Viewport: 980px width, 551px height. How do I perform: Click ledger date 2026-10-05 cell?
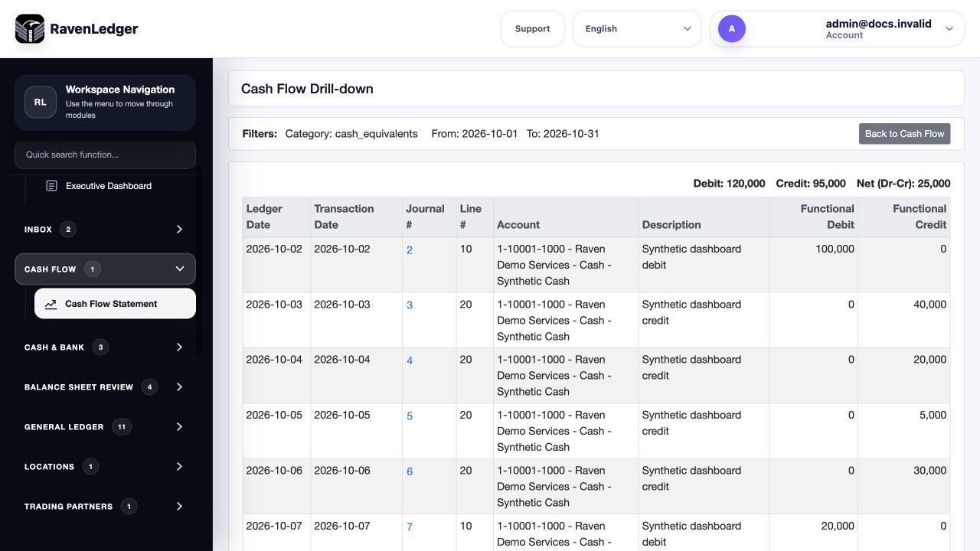pos(276,431)
